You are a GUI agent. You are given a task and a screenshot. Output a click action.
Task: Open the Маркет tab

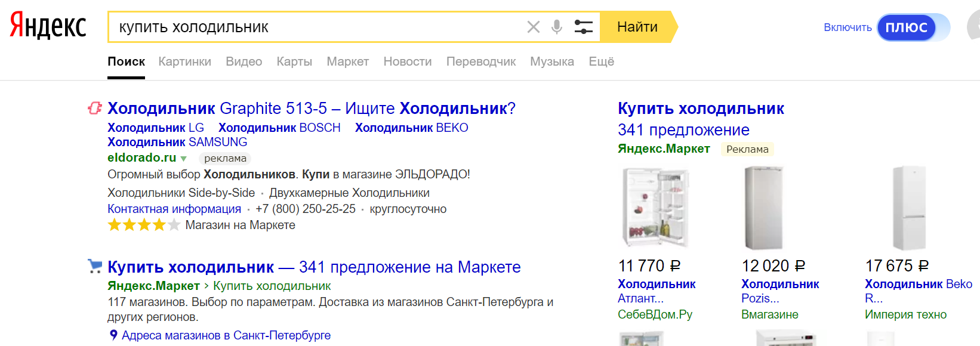(x=347, y=61)
